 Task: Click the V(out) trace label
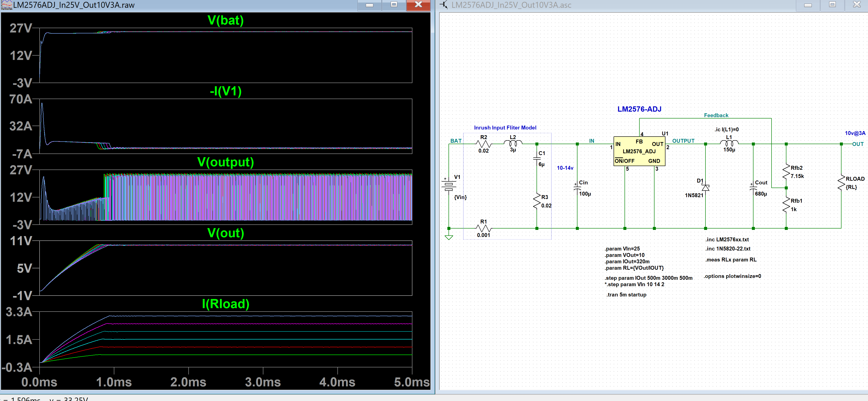tap(225, 233)
